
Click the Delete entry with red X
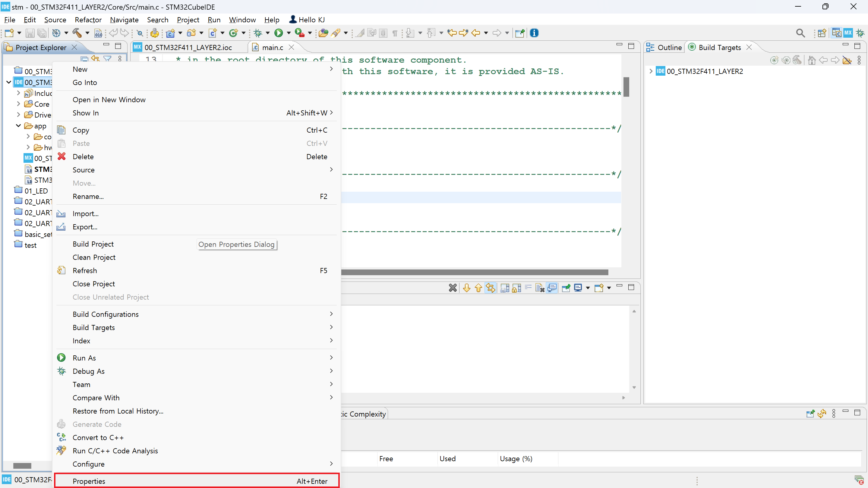point(83,157)
